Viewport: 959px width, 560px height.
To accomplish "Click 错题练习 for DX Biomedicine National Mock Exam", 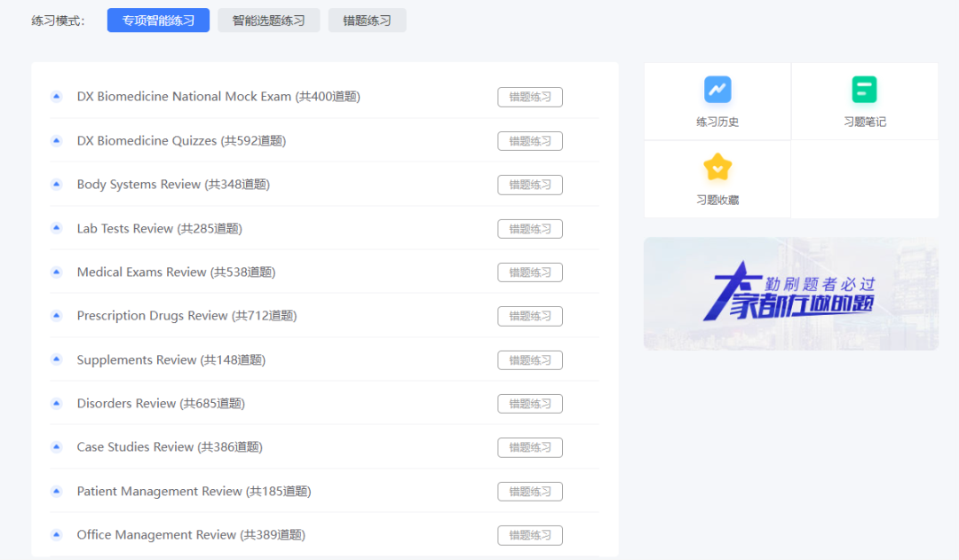I will pyautogui.click(x=530, y=97).
